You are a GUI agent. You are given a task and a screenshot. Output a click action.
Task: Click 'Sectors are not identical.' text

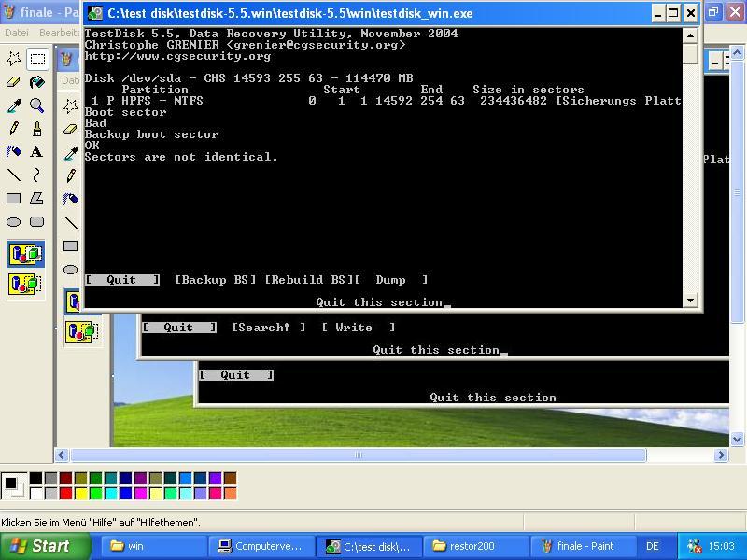(181, 157)
